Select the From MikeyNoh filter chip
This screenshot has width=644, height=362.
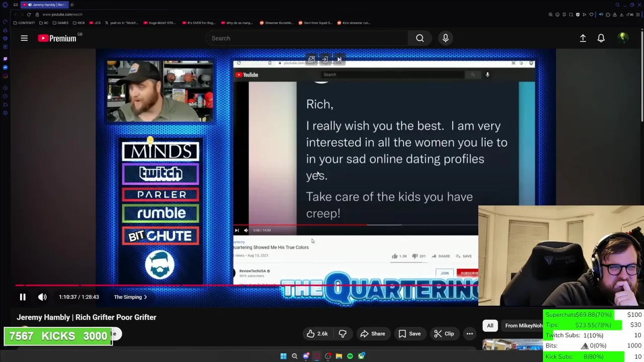pyautogui.click(x=523, y=326)
